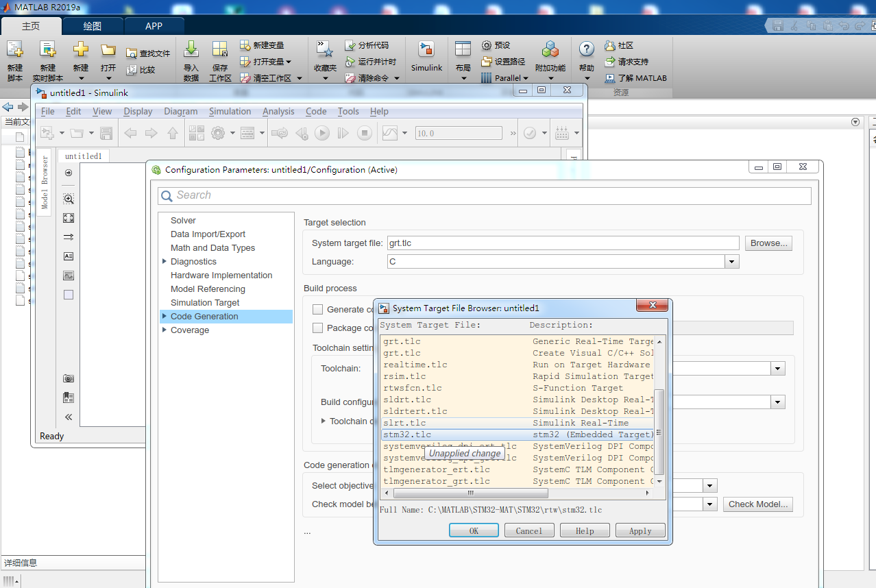Check the Package code checkbox
The width and height of the screenshot is (876, 588).
[317, 328]
